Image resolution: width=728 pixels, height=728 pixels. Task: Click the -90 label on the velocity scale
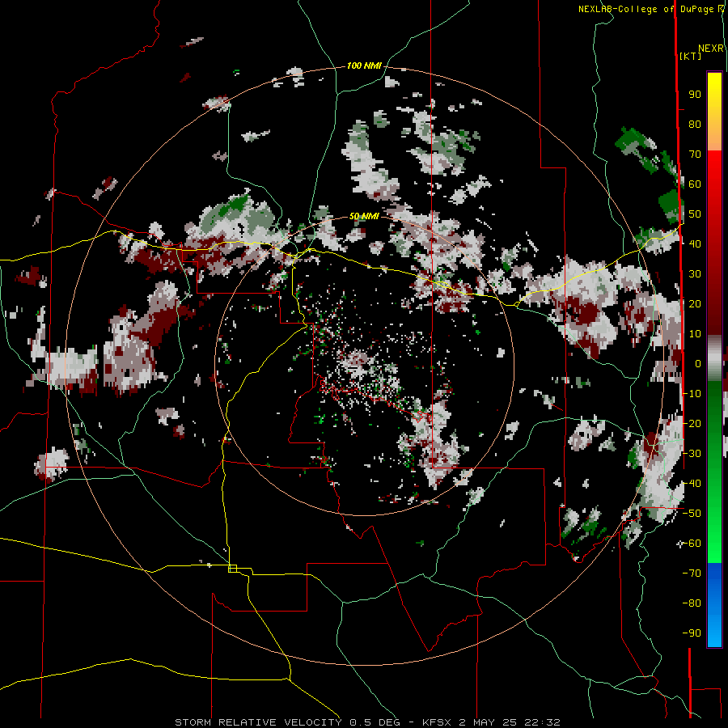click(692, 633)
